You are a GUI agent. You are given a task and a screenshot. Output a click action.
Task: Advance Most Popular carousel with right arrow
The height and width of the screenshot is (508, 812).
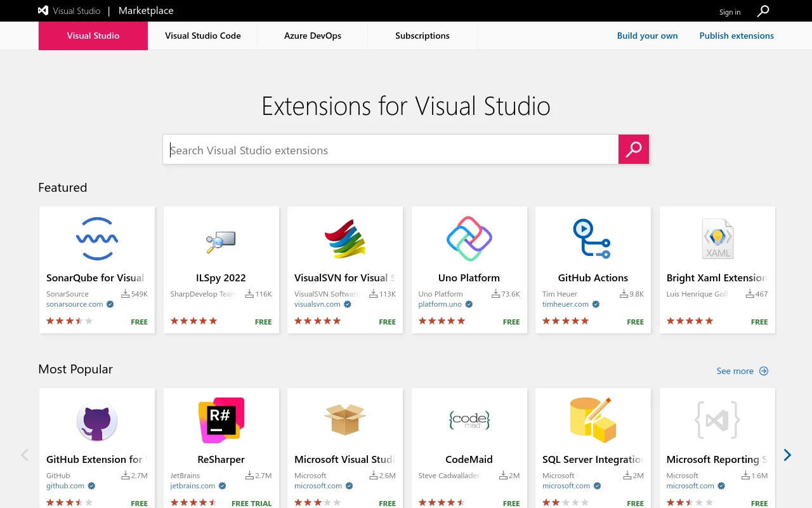coord(787,455)
